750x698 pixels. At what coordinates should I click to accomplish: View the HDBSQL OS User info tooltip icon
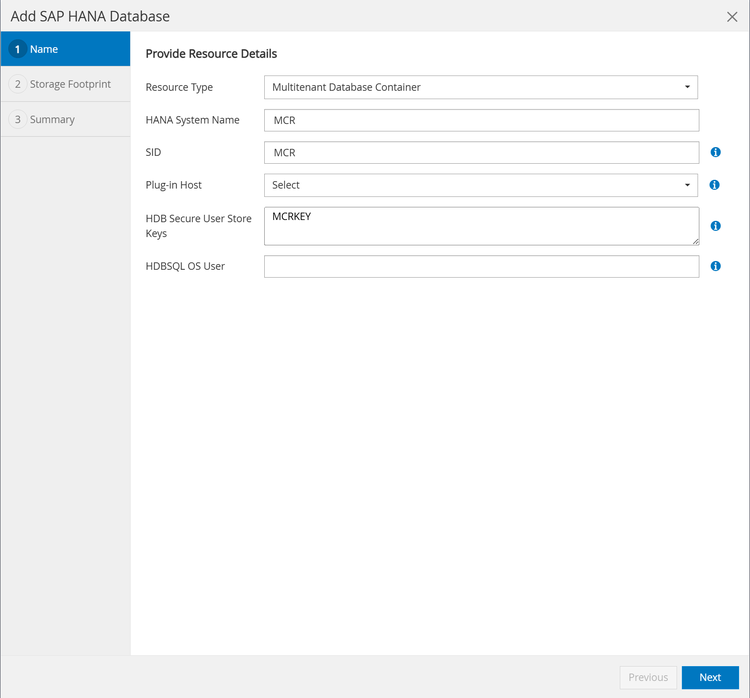[x=715, y=266]
